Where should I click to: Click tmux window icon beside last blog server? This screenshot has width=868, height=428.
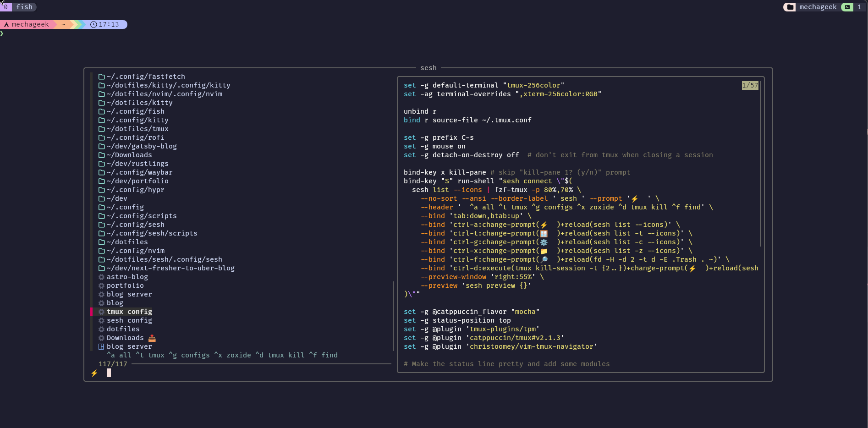click(x=102, y=346)
